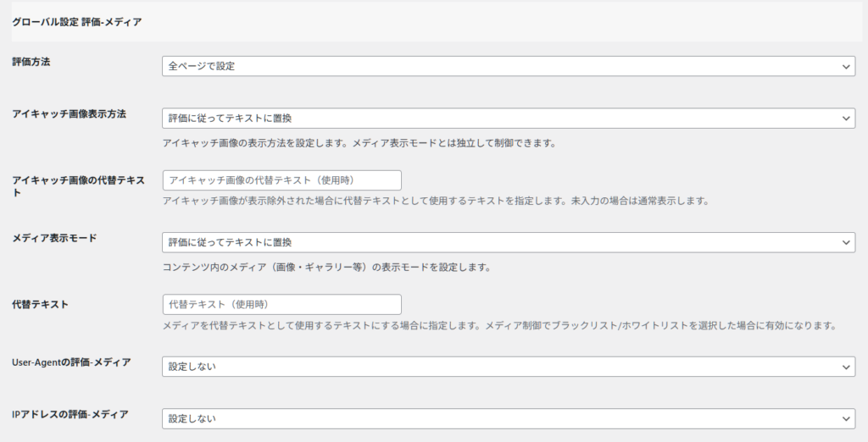The width and height of the screenshot is (868, 442).
Task: Click the アイキャッチ画像表示方法 row label
Action: point(69,114)
